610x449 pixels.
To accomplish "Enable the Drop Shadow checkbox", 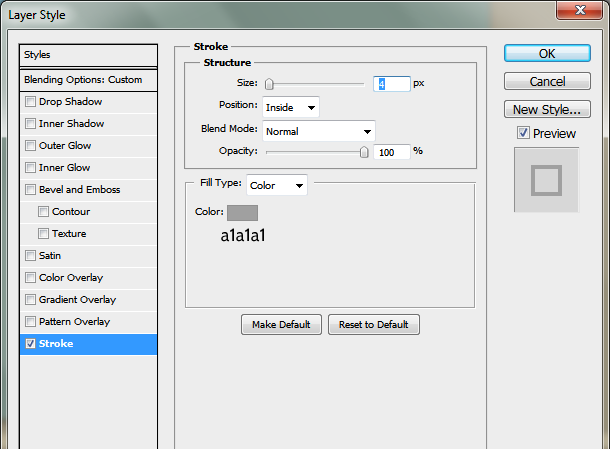I will tap(30, 102).
